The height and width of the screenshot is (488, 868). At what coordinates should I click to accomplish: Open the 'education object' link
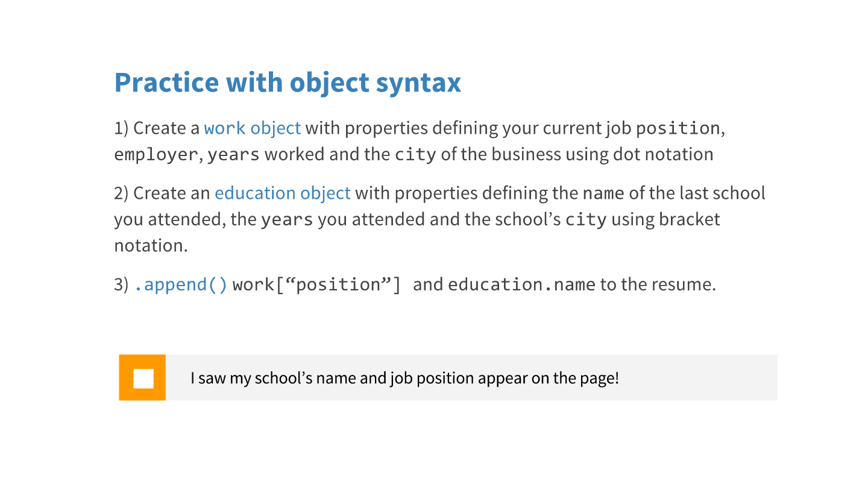[x=282, y=193]
